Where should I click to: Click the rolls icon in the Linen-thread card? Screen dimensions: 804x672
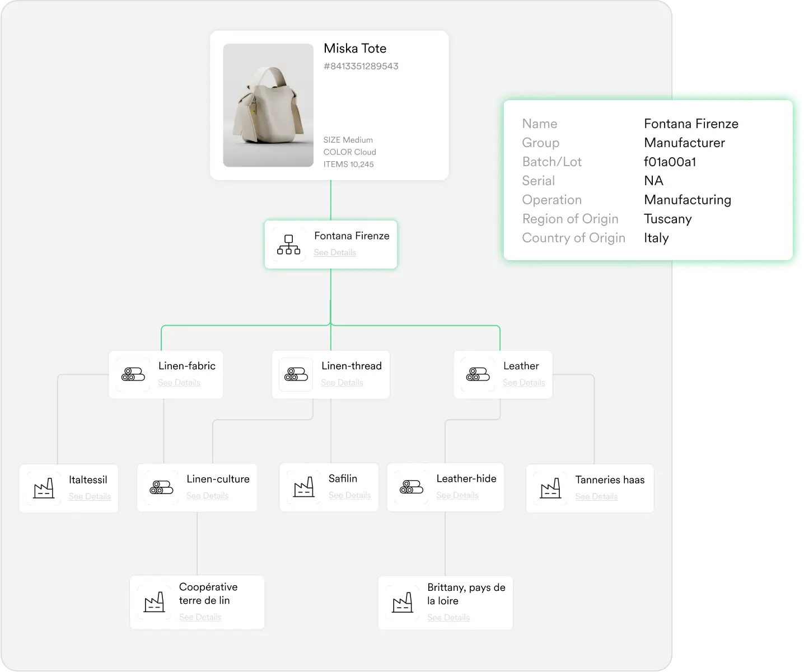coord(295,374)
